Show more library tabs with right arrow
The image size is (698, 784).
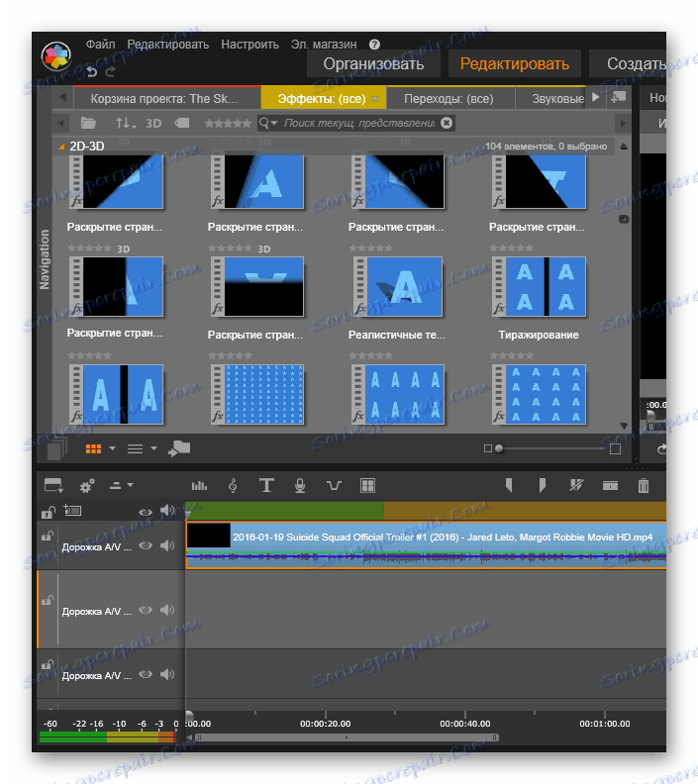595,97
